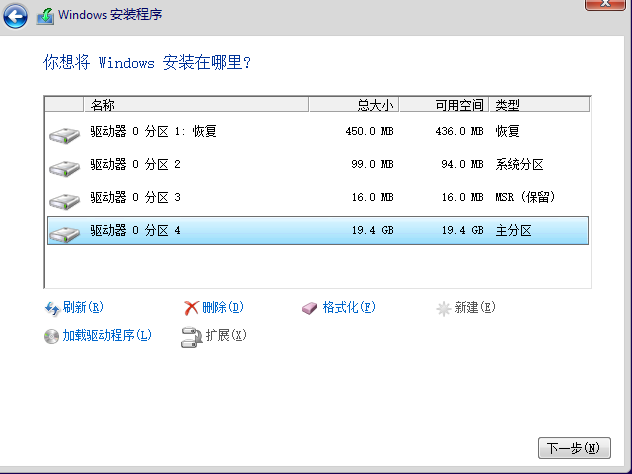Click the eraser icon beside 格式化(F)
Screen dimensions: 632x474
tap(310, 308)
